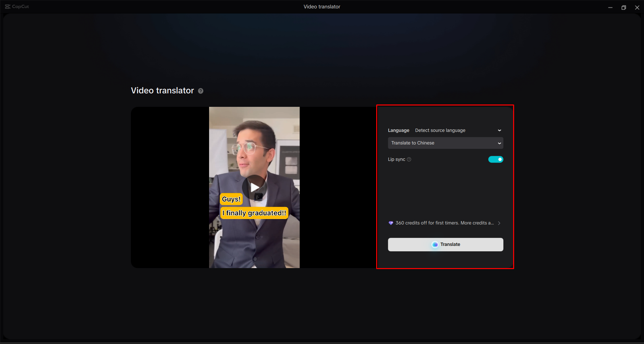Open the "Detect source language" dropdown
This screenshot has height=344, width=644.
[x=440, y=130]
